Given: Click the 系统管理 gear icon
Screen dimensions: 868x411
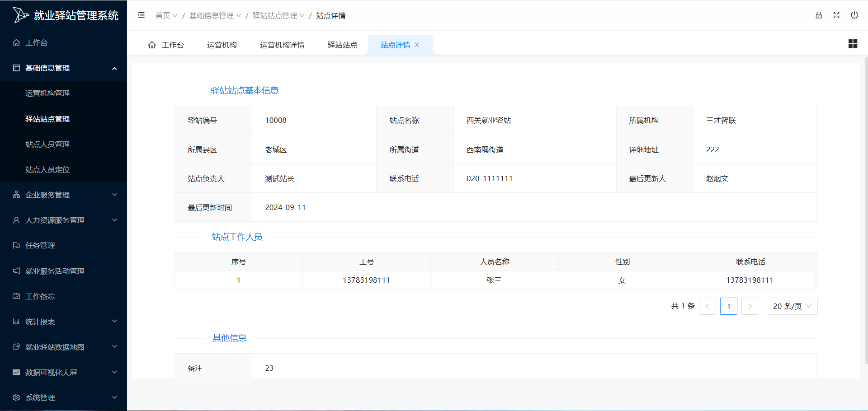Looking at the screenshot, I should coord(16,397).
